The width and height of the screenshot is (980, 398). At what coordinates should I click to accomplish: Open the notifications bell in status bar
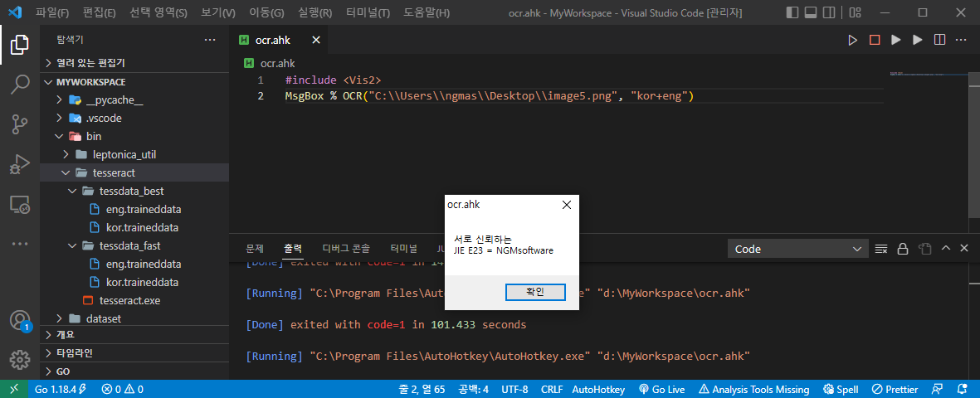961,389
